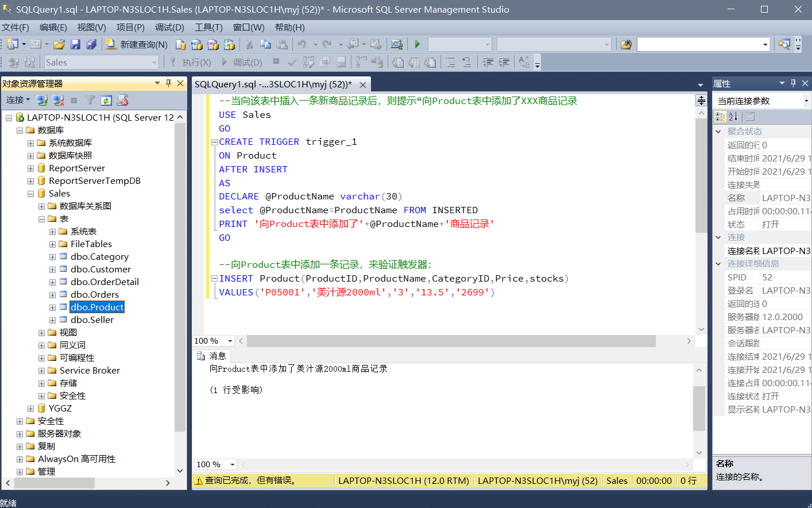The height and width of the screenshot is (508, 812).
Task: Click the Connect Object Explorer icon
Action: tap(42, 101)
